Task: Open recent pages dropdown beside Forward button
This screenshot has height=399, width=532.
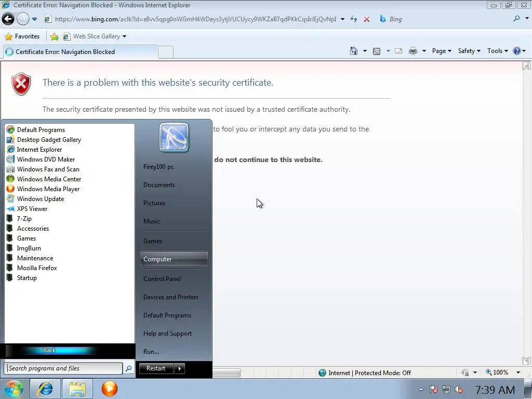Action: (x=35, y=19)
